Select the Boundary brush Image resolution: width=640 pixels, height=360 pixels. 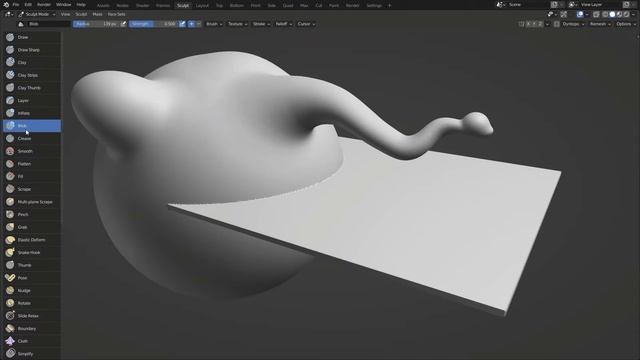tap(32, 328)
